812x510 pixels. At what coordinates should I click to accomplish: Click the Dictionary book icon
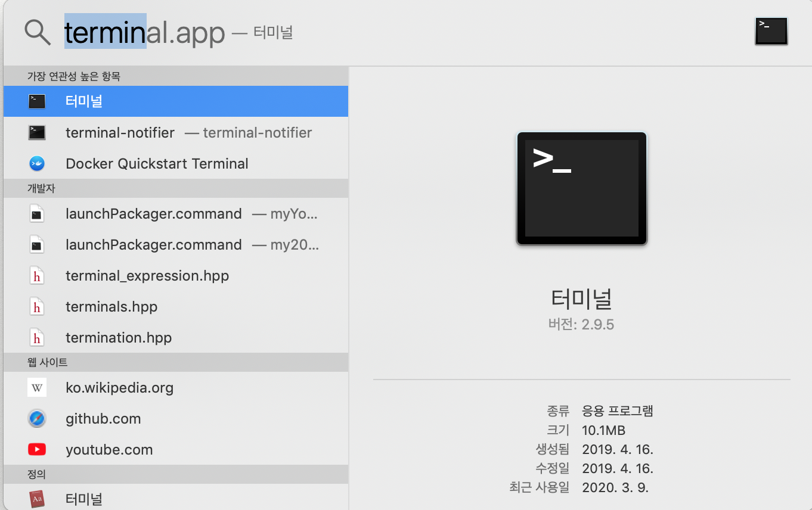click(37, 499)
